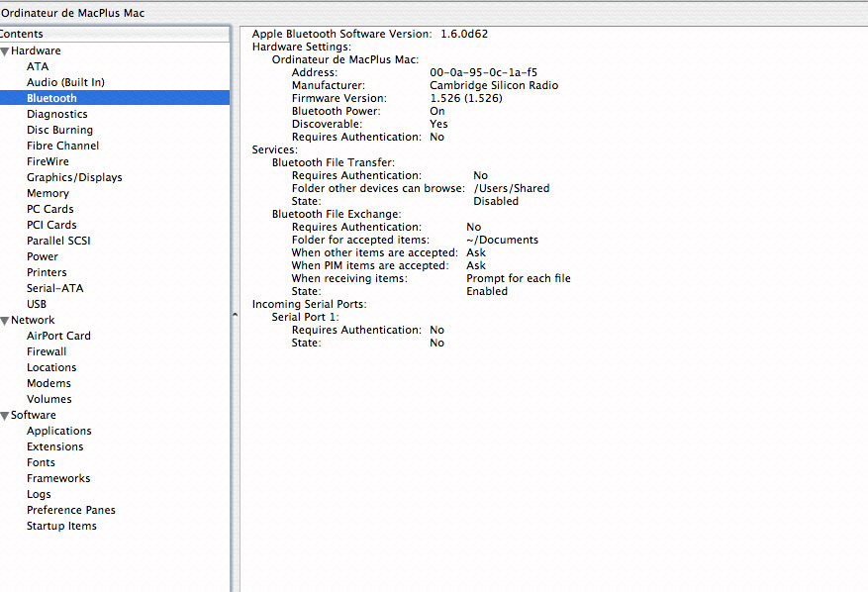Image resolution: width=868 pixels, height=592 pixels.
Task: Show Startup Items information
Action: tap(61, 526)
